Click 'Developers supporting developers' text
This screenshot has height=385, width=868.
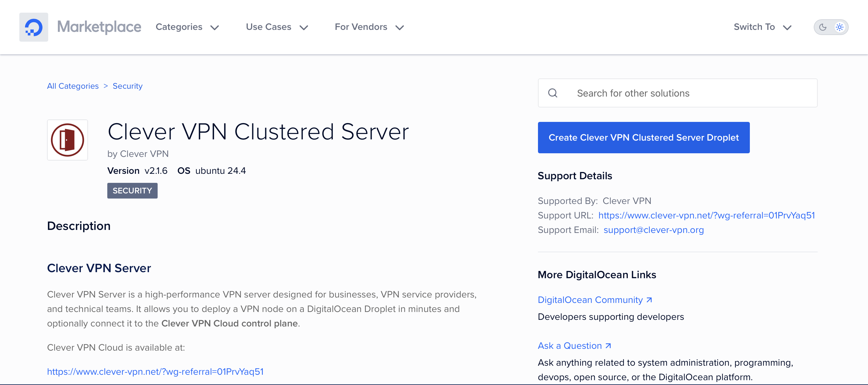(611, 317)
